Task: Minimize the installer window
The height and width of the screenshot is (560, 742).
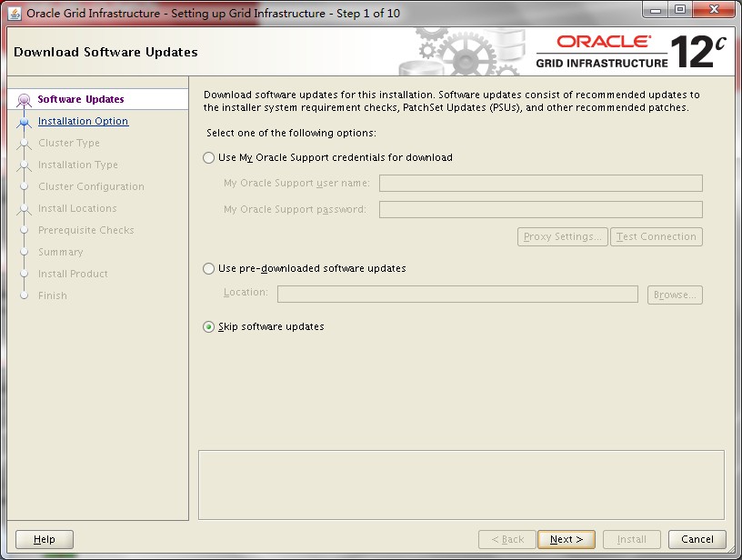Action: (x=656, y=10)
